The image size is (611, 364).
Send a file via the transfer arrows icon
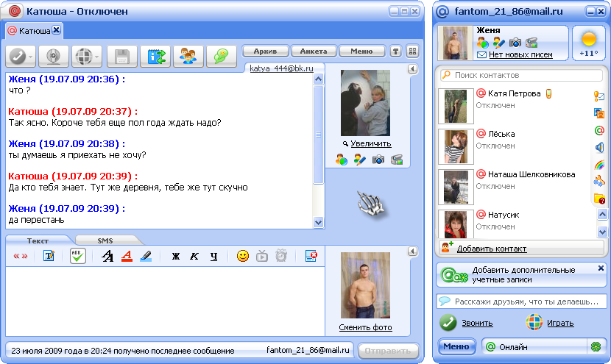pos(155,57)
